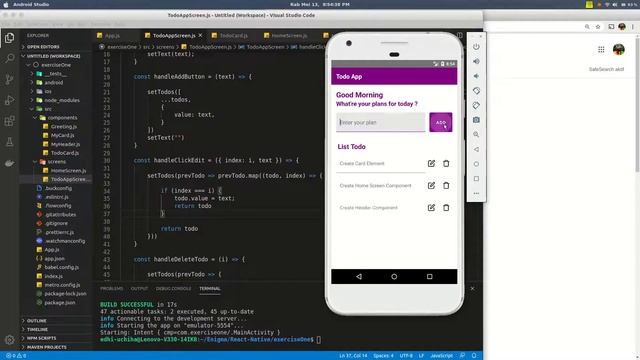Image resolution: width=640 pixels, height=360 pixels.
Task: Open the OUTPUT panel tab
Action: [139, 289]
